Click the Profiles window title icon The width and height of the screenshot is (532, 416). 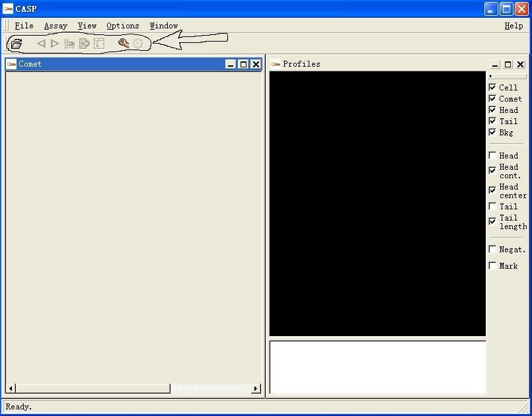tap(276, 64)
